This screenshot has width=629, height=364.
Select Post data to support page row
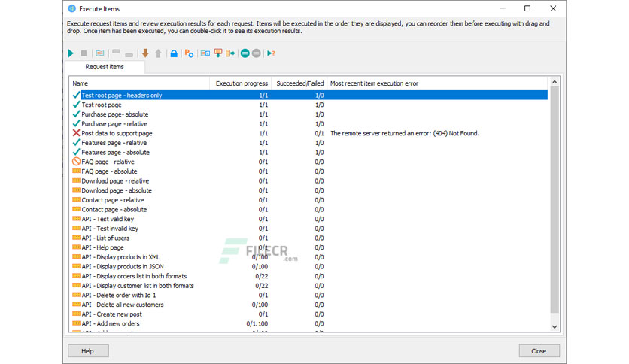tap(309, 133)
